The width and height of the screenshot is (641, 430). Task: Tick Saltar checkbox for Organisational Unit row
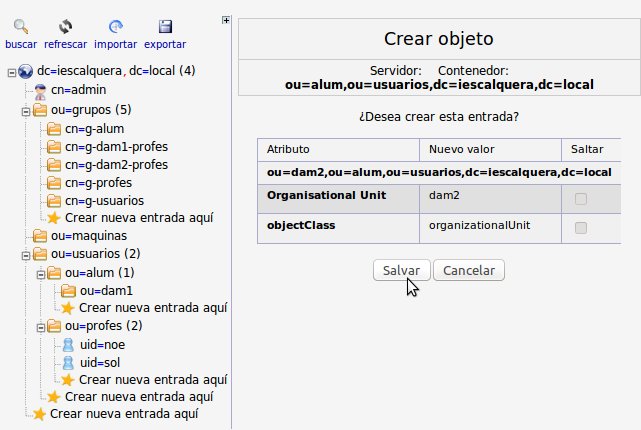pyautogui.click(x=580, y=199)
